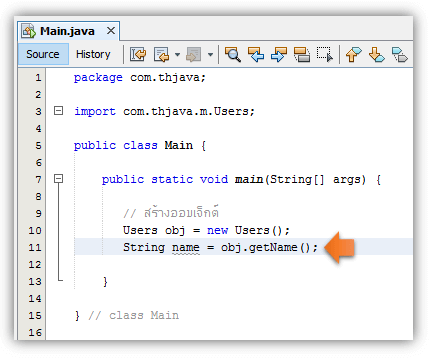
Task: Close the Main.java tab
Action: coord(111,31)
